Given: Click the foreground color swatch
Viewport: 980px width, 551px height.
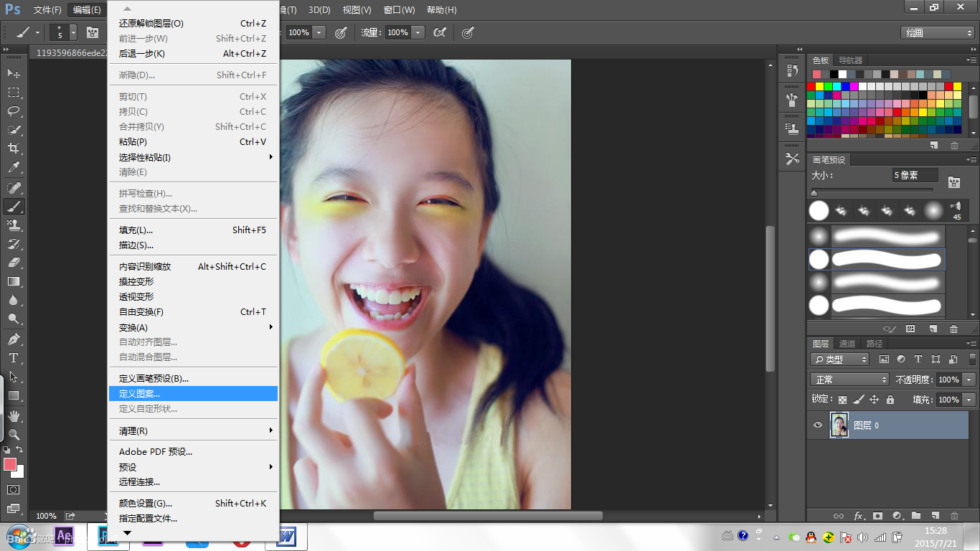Looking at the screenshot, I should pyautogui.click(x=10, y=464).
